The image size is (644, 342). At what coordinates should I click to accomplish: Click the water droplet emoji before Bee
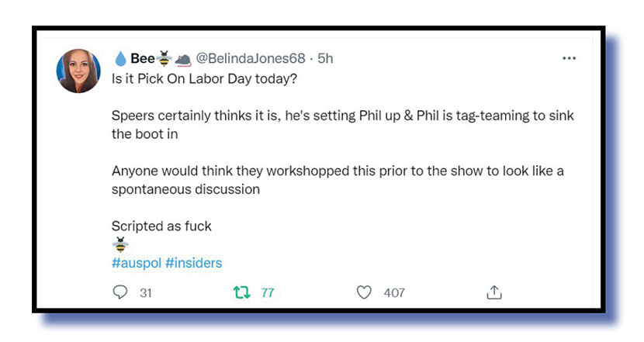click(120, 59)
